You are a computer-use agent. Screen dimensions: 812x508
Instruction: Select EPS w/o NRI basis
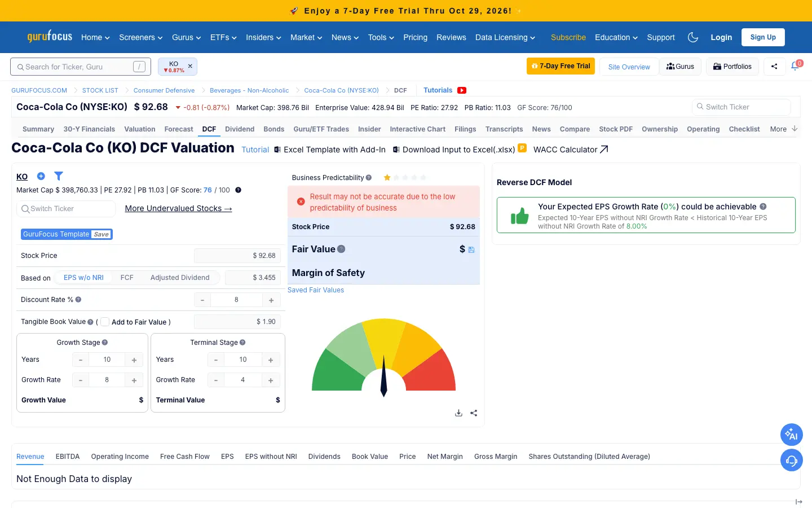pos(83,278)
